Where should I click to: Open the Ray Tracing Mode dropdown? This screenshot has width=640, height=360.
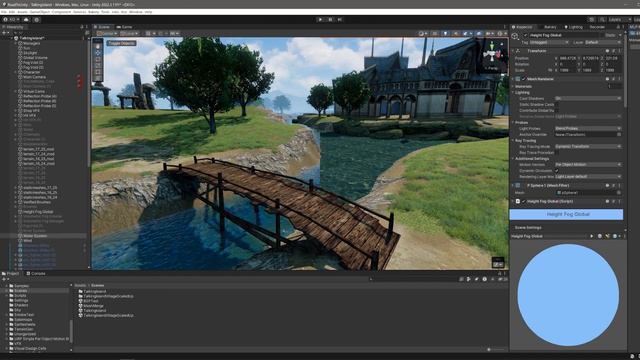(588, 147)
